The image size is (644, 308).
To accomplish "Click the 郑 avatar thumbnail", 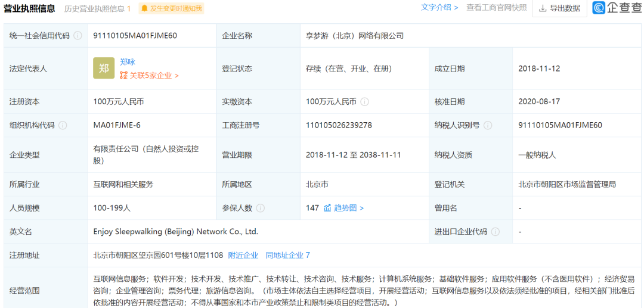I will 104,68.
